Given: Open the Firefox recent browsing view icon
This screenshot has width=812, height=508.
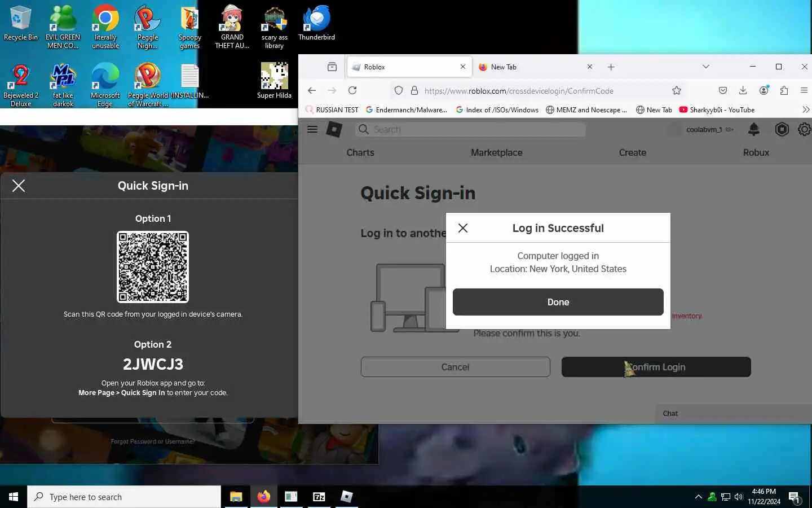Looking at the screenshot, I should tap(332, 67).
